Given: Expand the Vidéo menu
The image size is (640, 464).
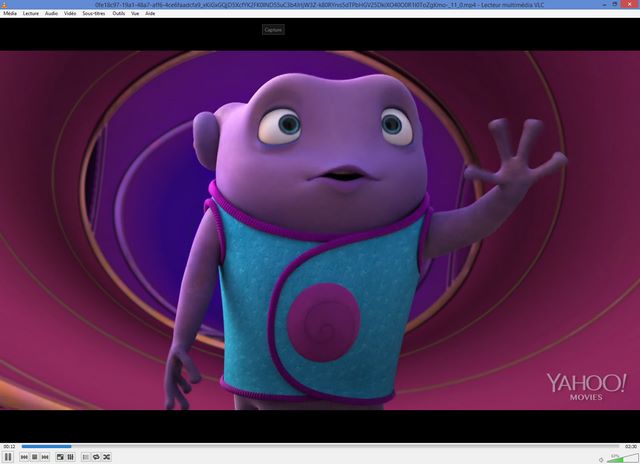Looking at the screenshot, I should tap(70, 15).
